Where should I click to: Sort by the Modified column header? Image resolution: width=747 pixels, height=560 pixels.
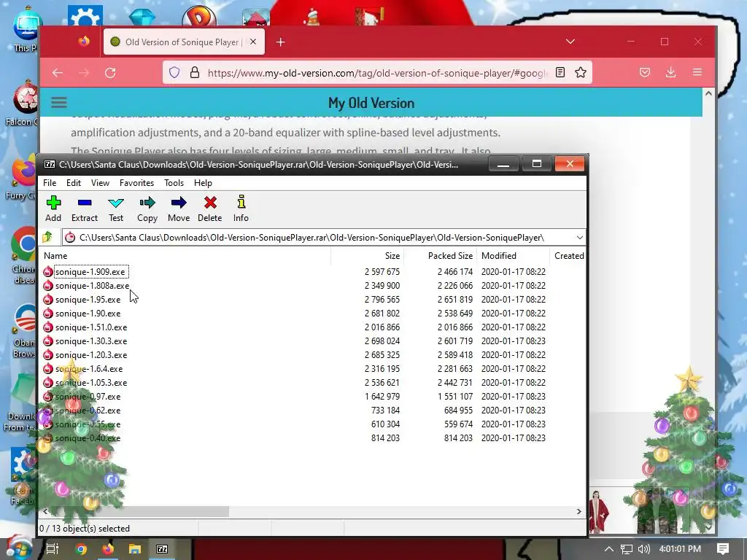[513, 256]
